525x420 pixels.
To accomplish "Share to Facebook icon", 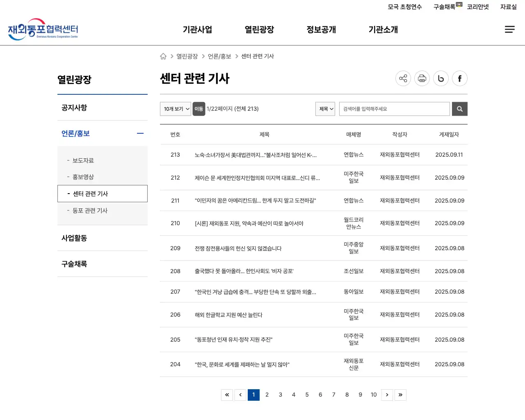I will pos(460,78).
